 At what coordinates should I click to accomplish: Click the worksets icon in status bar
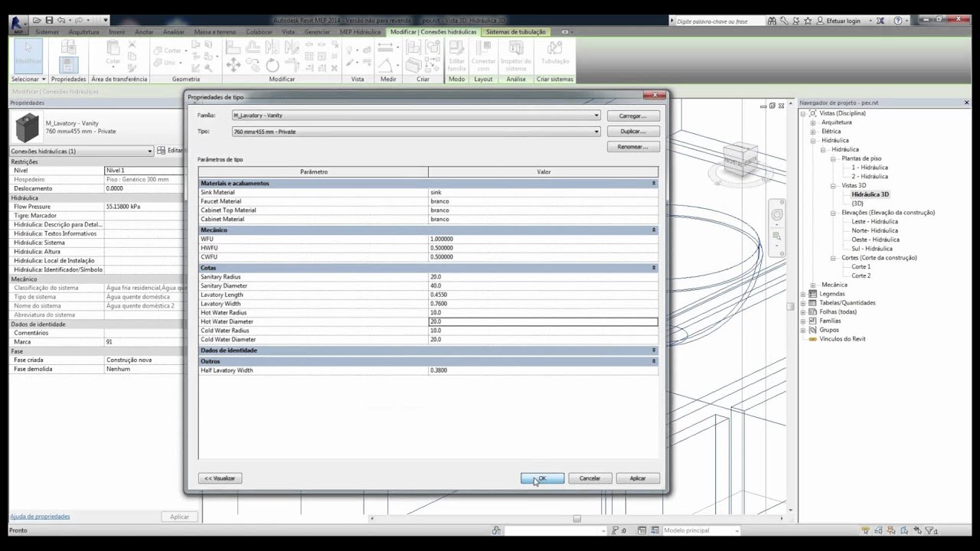coord(497,530)
